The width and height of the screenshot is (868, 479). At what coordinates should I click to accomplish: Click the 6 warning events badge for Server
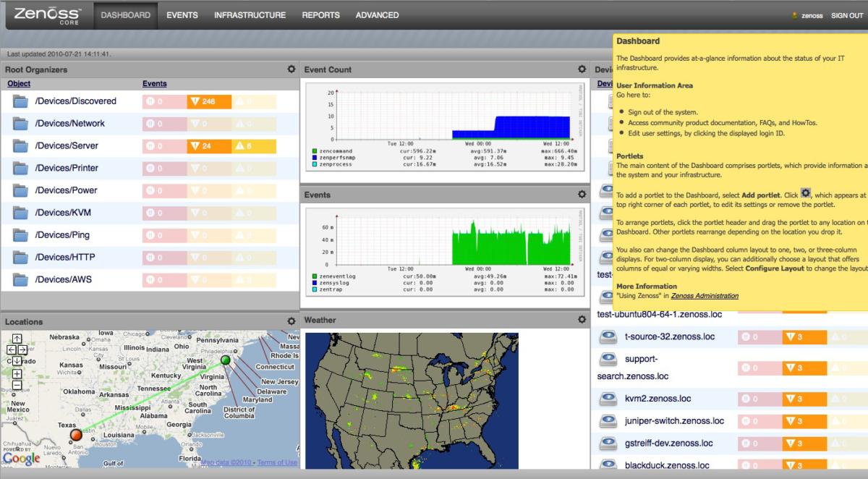pyautogui.click(x=254, y=146)
